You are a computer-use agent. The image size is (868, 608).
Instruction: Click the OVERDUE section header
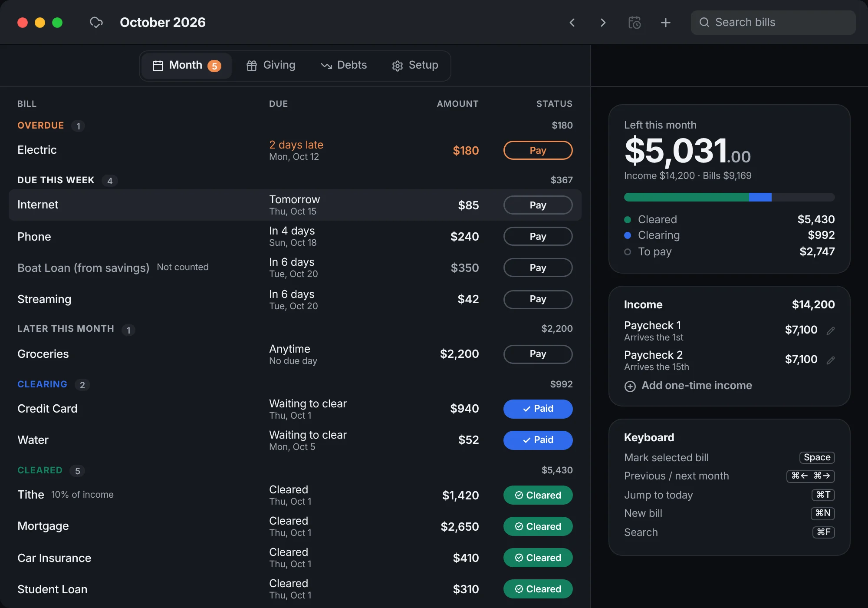pyautogui.click(x=41, y=126)
